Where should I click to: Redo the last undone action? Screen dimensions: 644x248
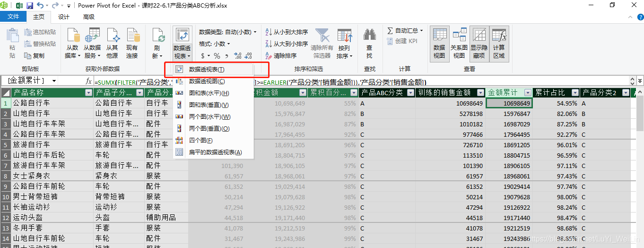[55, 6]
